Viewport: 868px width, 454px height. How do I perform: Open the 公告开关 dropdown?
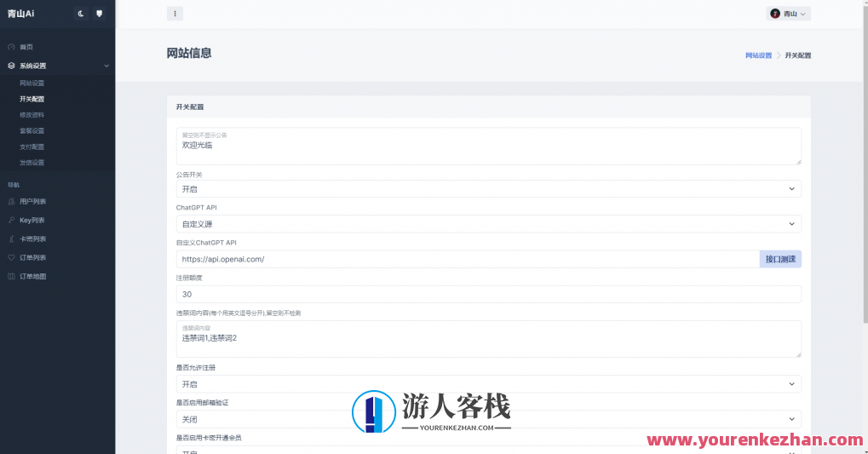click(488, 189)
